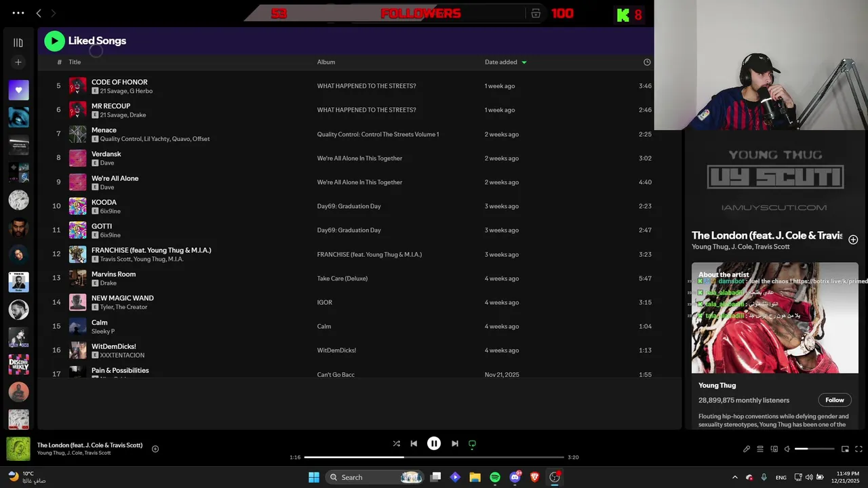Follow Young Thug
The height and width of the screenshot is (488, 868).
pyautogui.click(x=835, y=400)
